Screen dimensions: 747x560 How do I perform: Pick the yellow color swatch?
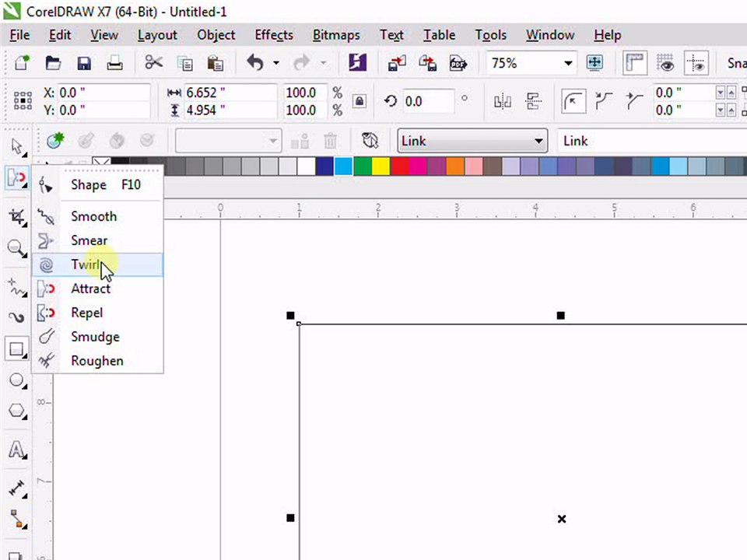381,166
